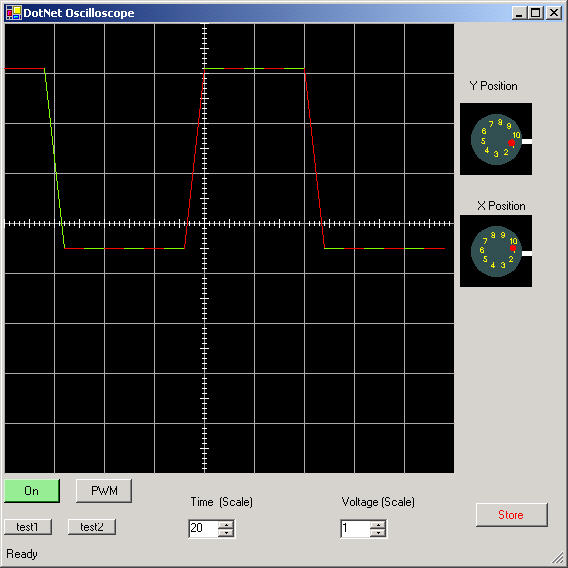Maximize the DotNet Oscilloscope window
Image resolution: width=568 pixels, height=568 pixels.
[x=535, y=13]
